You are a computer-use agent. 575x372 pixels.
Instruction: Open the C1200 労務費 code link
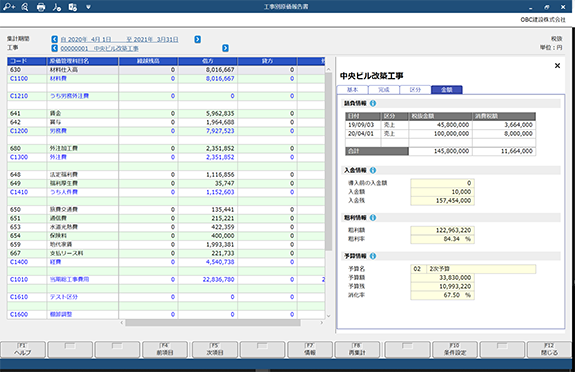click(19, 131)
